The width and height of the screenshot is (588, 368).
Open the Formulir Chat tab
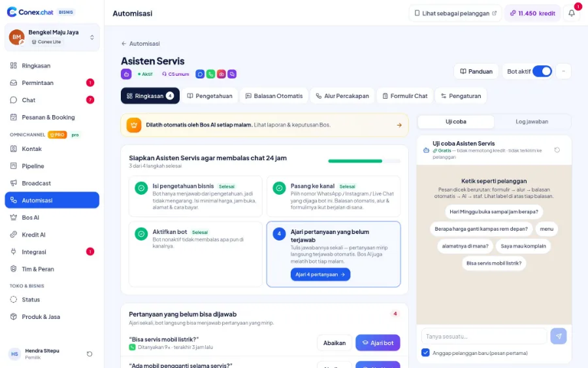coord(405,96)
